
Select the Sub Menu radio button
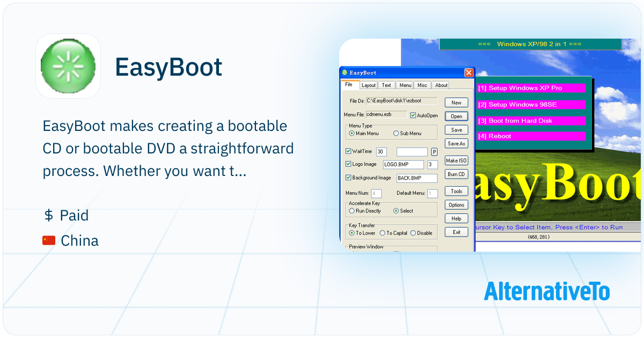pyautogui.click(x=396, y=133)
